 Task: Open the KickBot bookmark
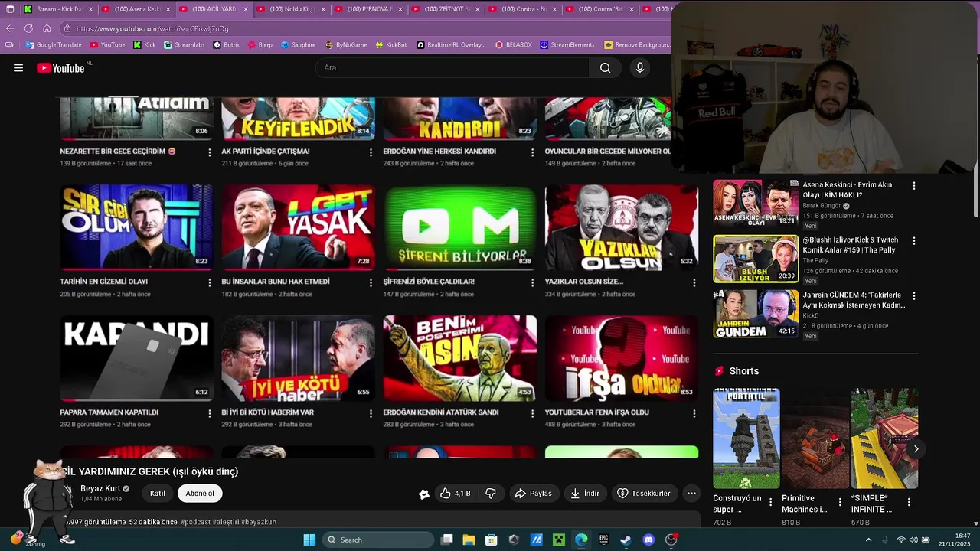[390, 45]
